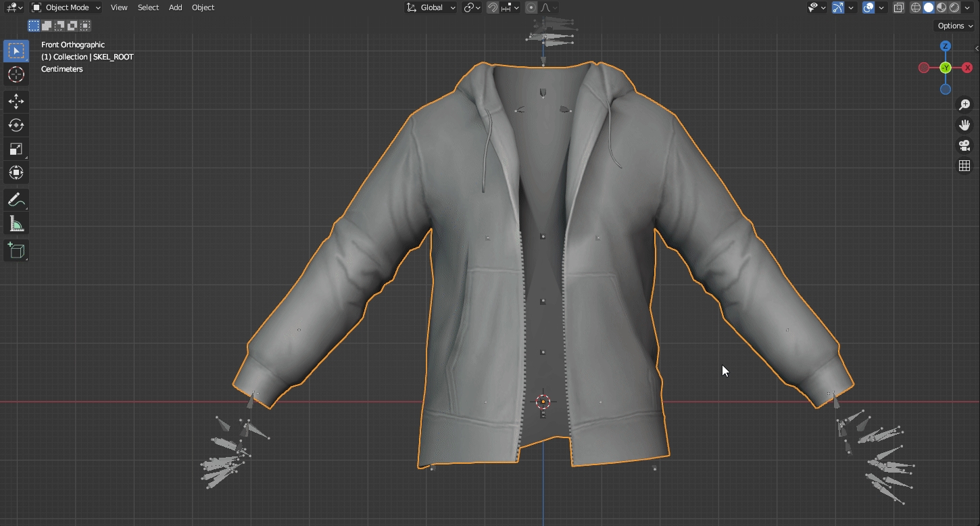Switch to wireframe viewport shading
980x526 pixels.
916,7
